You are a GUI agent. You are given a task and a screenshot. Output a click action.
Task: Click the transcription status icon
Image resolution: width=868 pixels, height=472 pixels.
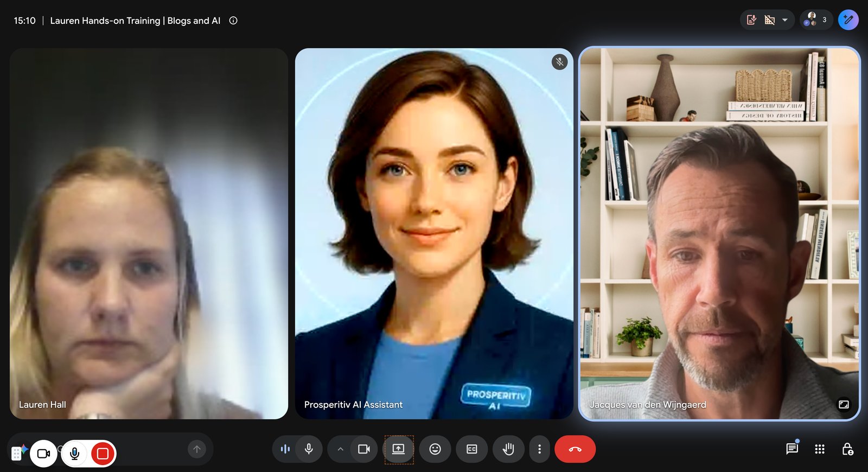tap(751, 20)
